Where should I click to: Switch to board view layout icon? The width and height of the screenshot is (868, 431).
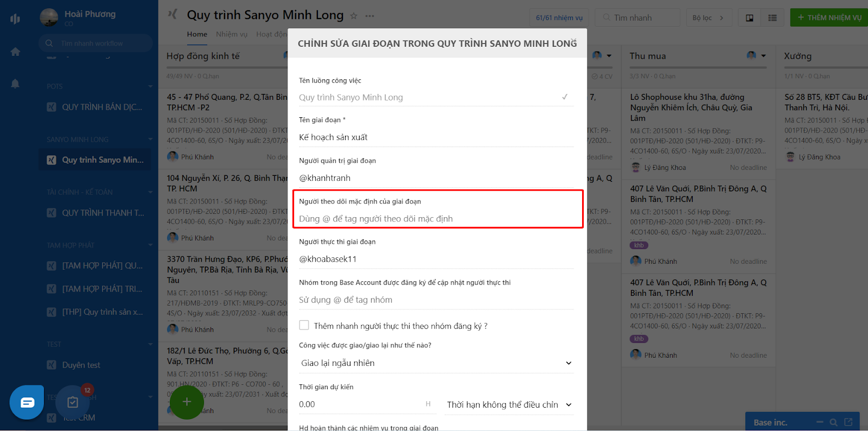coord(749,18)
